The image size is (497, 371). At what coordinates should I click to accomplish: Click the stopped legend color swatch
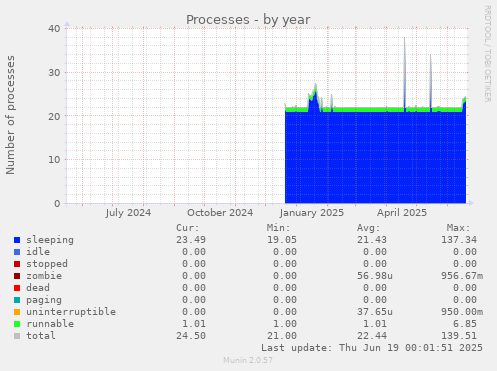pos(17,264)
